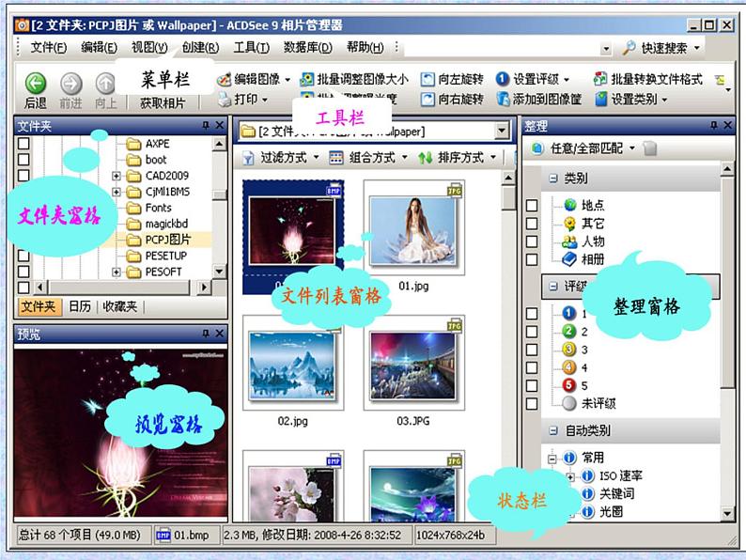The image size is (746, 560).
Task: Tick the Other (其它) category checkbox
Action: [532, 223]
